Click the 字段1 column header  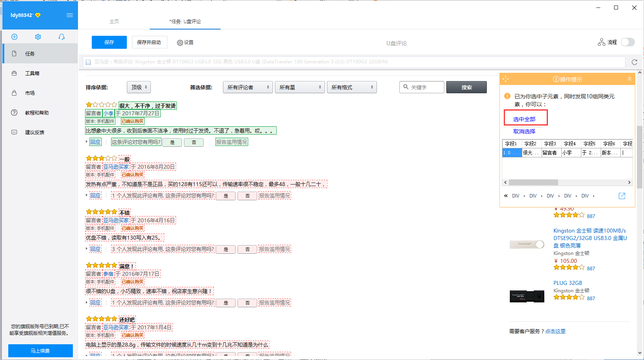click(x=512, y=144)
